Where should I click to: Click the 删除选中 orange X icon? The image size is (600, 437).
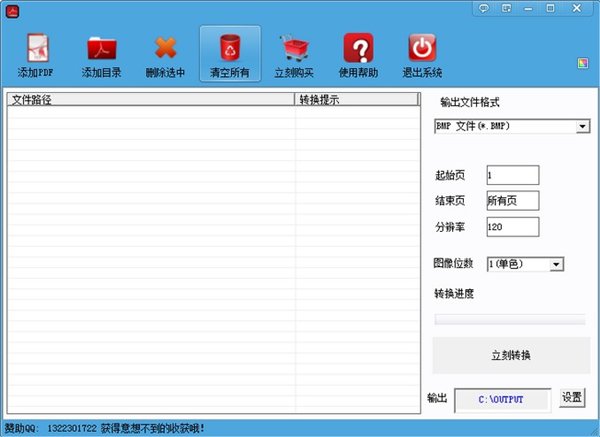pos(166,47)
